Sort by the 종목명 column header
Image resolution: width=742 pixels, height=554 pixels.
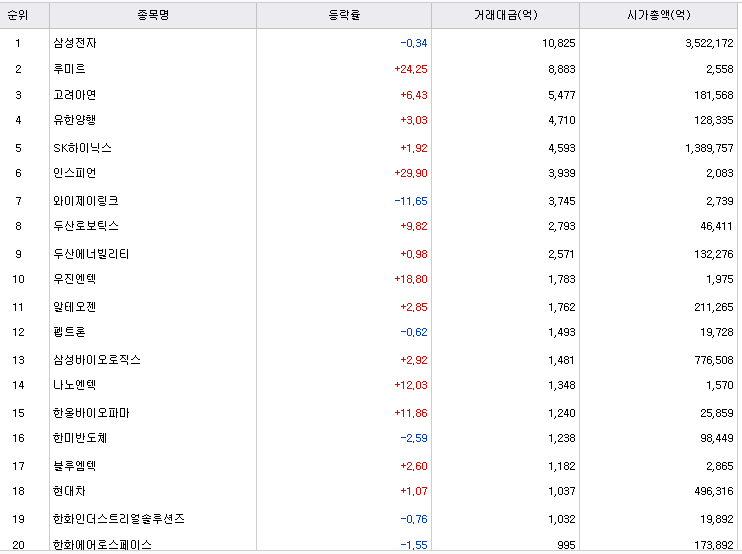point(153,15)
